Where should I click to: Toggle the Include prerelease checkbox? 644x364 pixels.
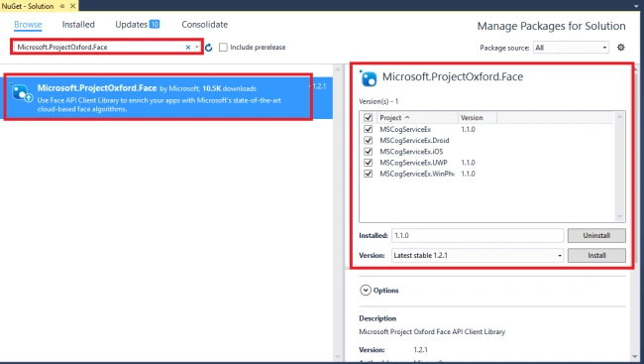tap(223, 48)
